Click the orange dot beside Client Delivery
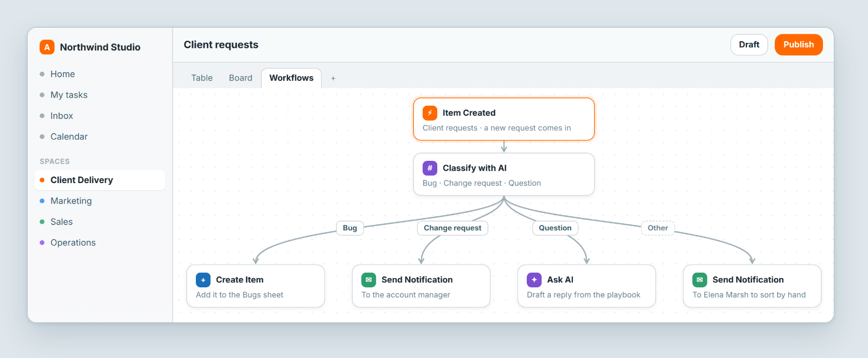Screen dimensions: 868x358 coord(42,180)
